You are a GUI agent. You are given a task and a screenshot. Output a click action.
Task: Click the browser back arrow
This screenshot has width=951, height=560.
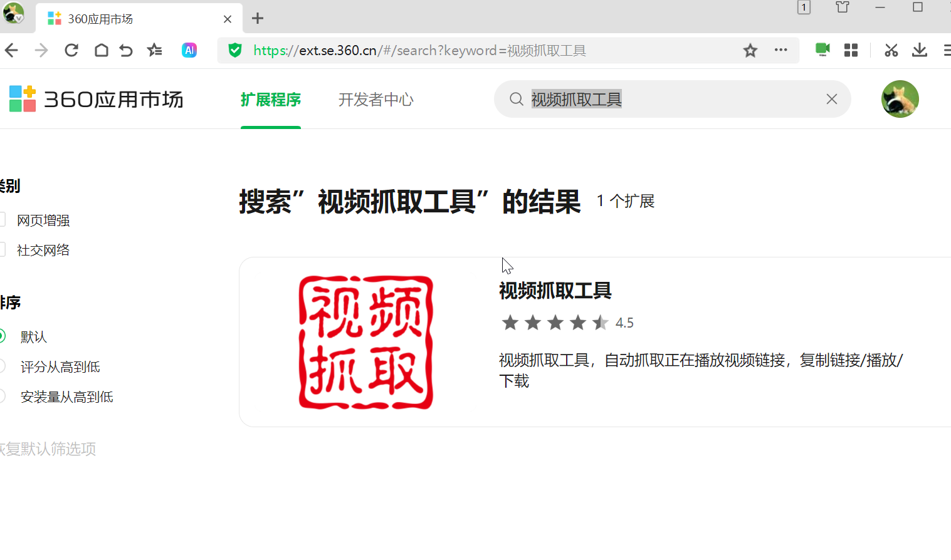click(x=11, y=50)
